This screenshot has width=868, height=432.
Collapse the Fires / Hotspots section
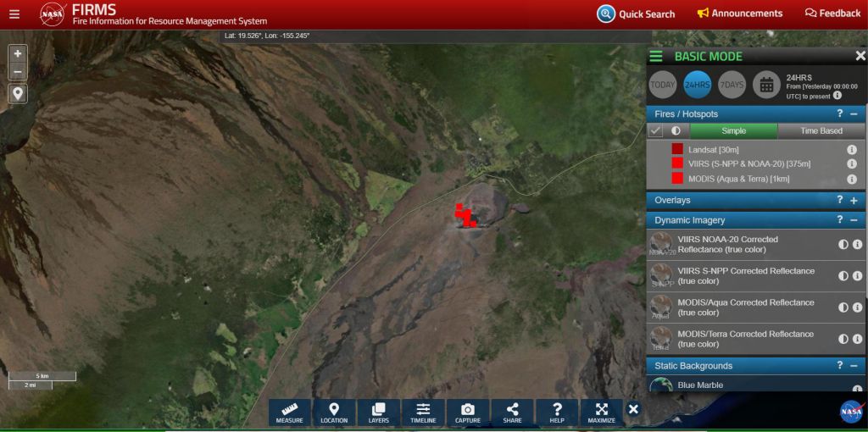click(854, 114)
